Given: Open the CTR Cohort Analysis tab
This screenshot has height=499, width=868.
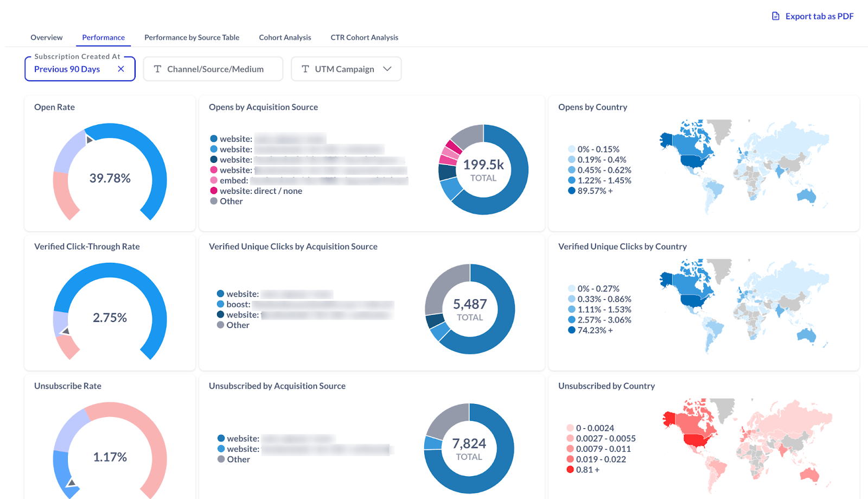Looking at the screenshot, I should [x=364, y=37].
